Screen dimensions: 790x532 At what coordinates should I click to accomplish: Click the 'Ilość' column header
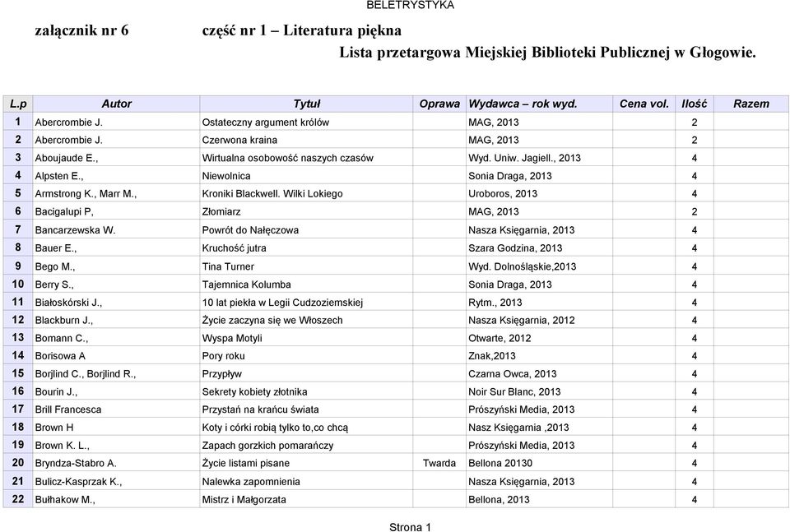tap(695, 104)
